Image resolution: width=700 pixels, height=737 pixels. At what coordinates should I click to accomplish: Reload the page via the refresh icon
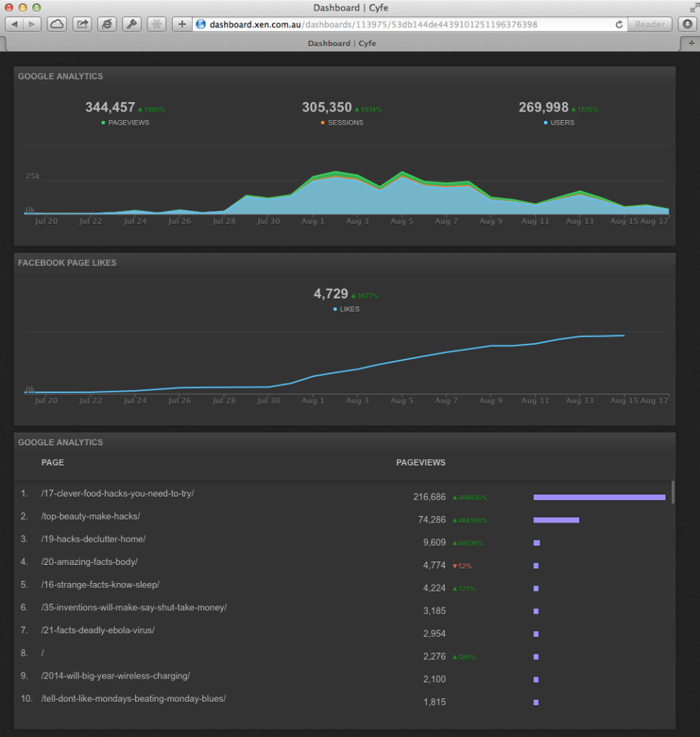click(x=619, y=24)
